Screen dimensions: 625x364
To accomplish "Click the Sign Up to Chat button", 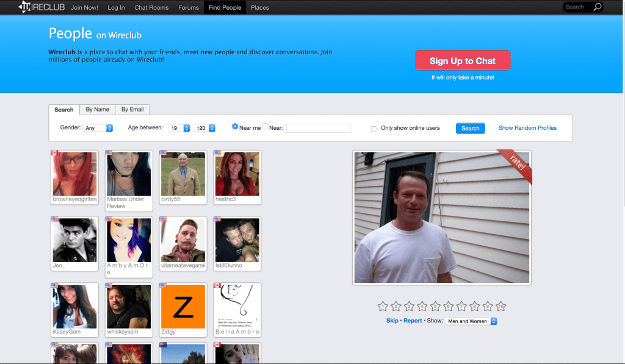I will pyautogui.click(x=463, y=60).
